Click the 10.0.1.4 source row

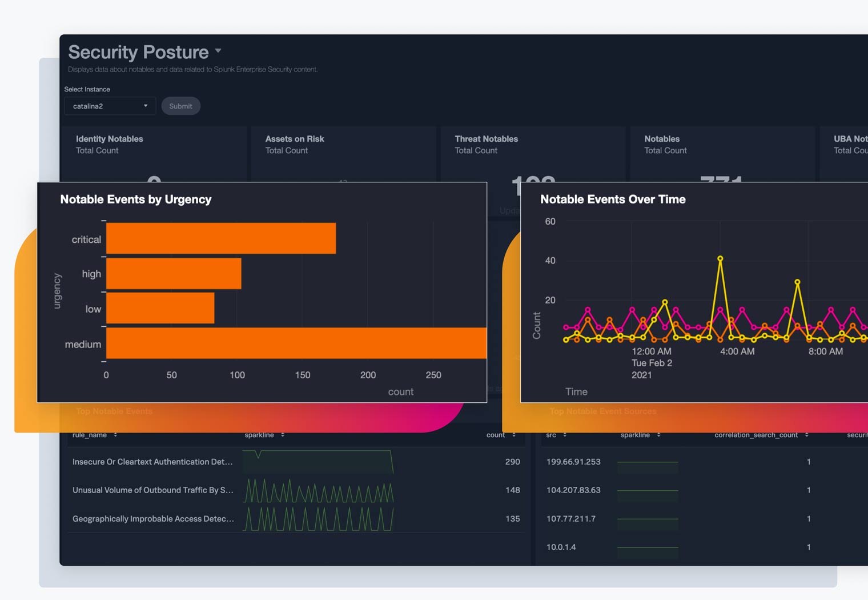[x=561, y=547]
